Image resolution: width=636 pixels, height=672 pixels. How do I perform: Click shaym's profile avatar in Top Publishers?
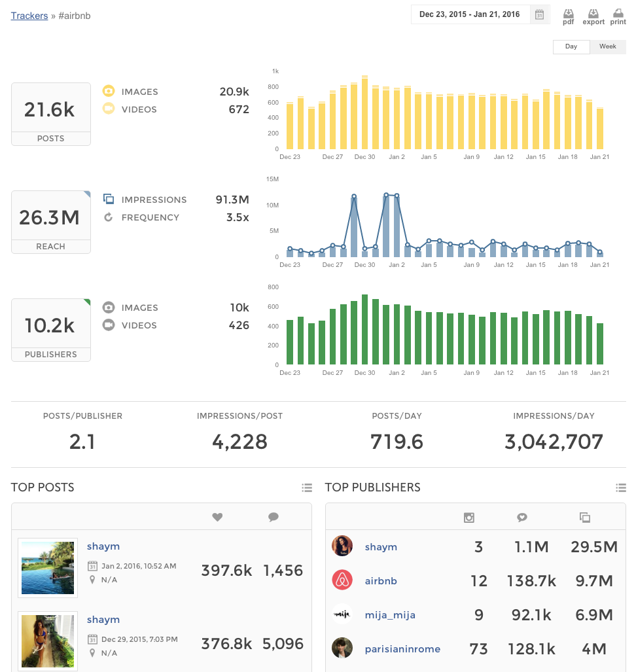tap(342, 546)
